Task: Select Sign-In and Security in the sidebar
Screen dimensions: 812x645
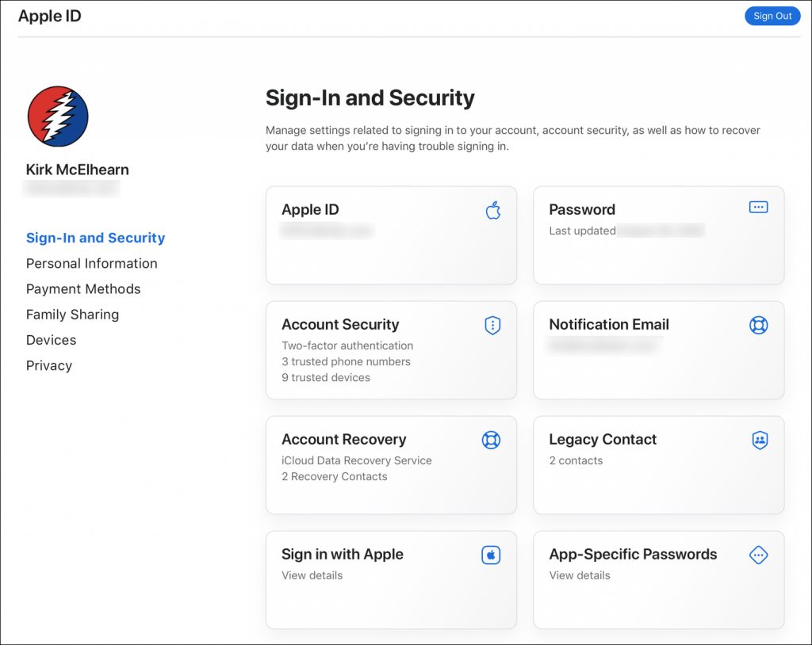Action: click(95, 238)
